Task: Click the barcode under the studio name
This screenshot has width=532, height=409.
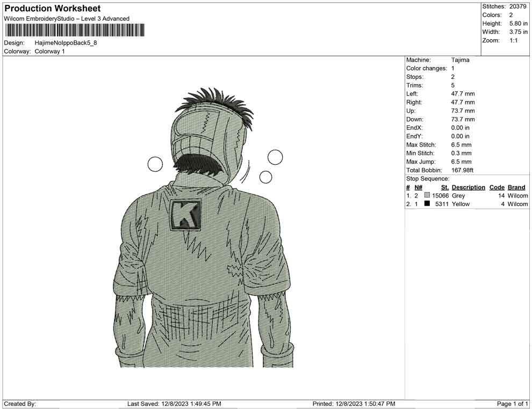Action: coord(74,30)
